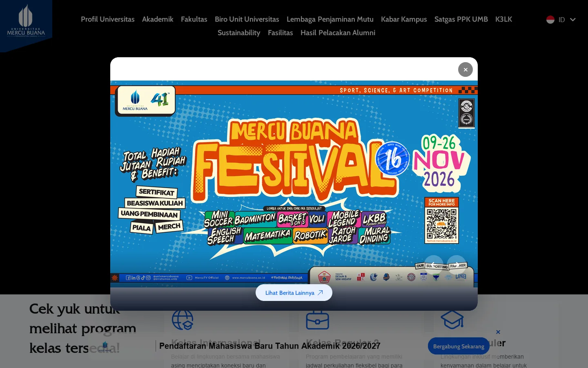The width and height of the screenshot is (588, 368).
Task: Go to Satgas PPK UMB
Action: (461, 19)
